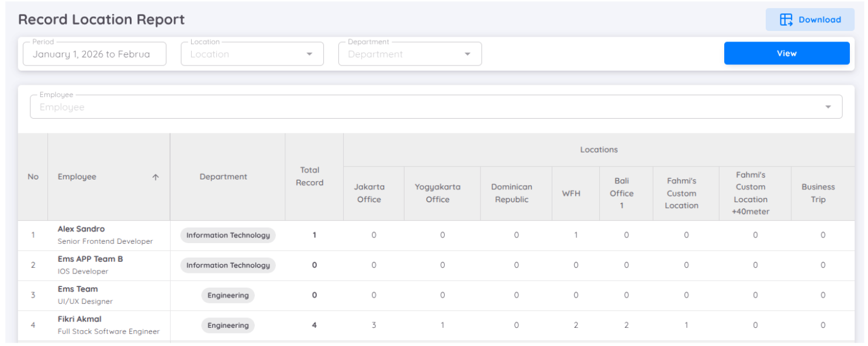This screenshot has height=346, width=868.
Task: Click Ems APP Team B's Information Technology badge
Action: coord(228,265)
